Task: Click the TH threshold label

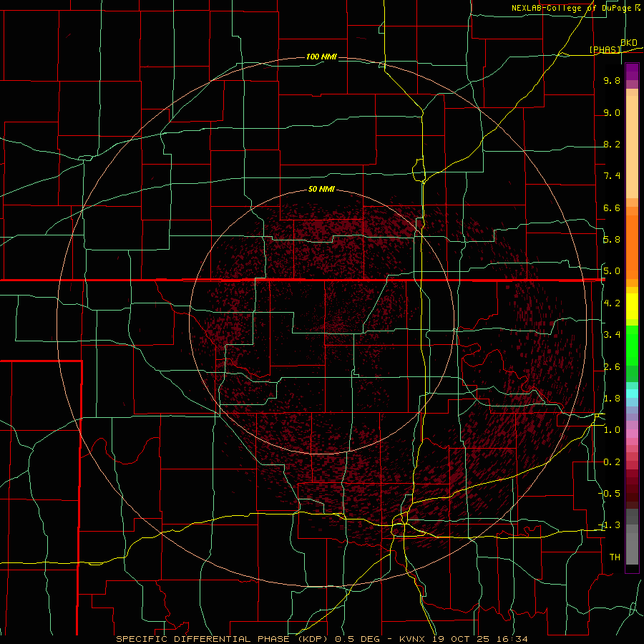Action: [615, 557]
